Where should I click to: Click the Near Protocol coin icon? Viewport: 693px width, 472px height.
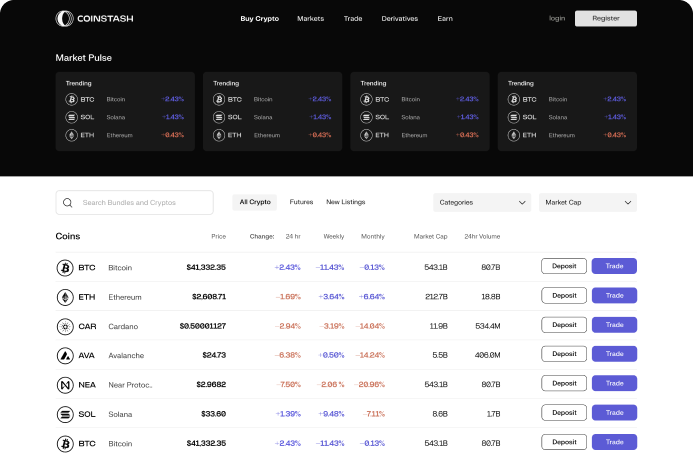pyautogui.click(x=65, y=385)
